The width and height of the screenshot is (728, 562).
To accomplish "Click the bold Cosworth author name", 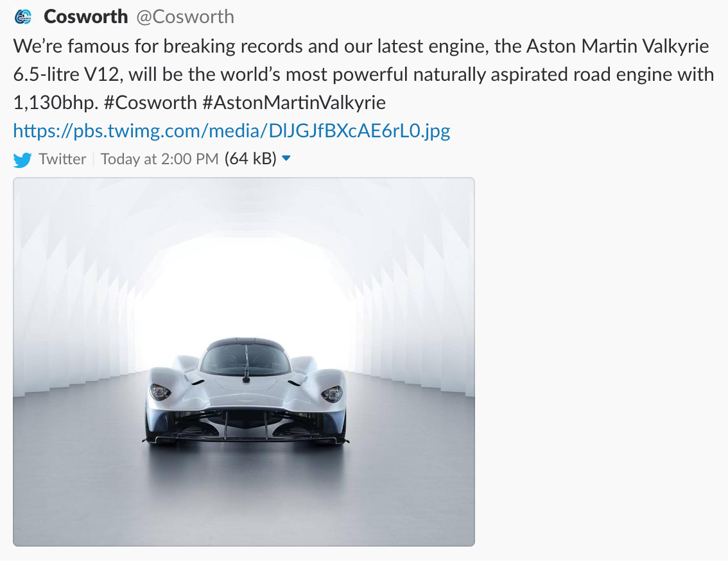I will (x=86, y=17).
